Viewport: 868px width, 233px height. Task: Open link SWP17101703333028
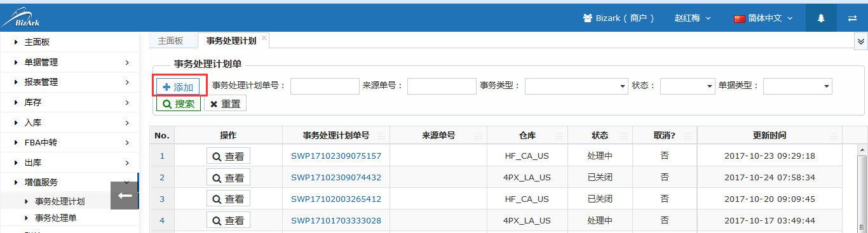point(336,220)
